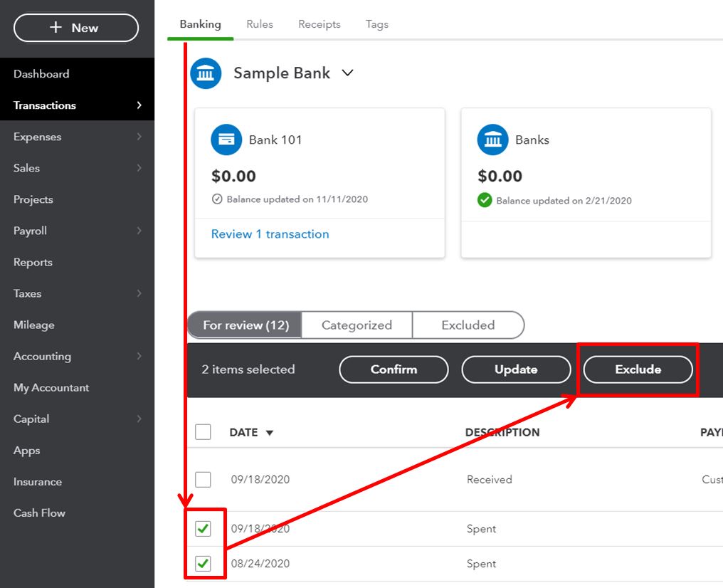Uncheck the 09/18/2020 Spent transaction

click(203, 528)
